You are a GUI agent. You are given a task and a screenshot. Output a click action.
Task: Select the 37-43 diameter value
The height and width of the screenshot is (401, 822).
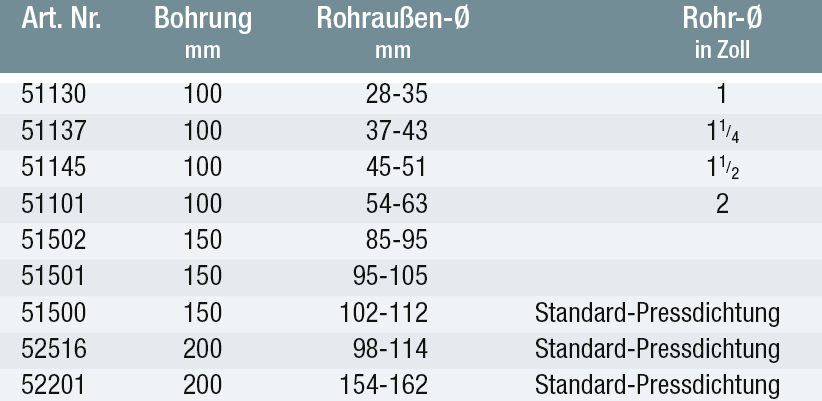click(x=396, y=131)
